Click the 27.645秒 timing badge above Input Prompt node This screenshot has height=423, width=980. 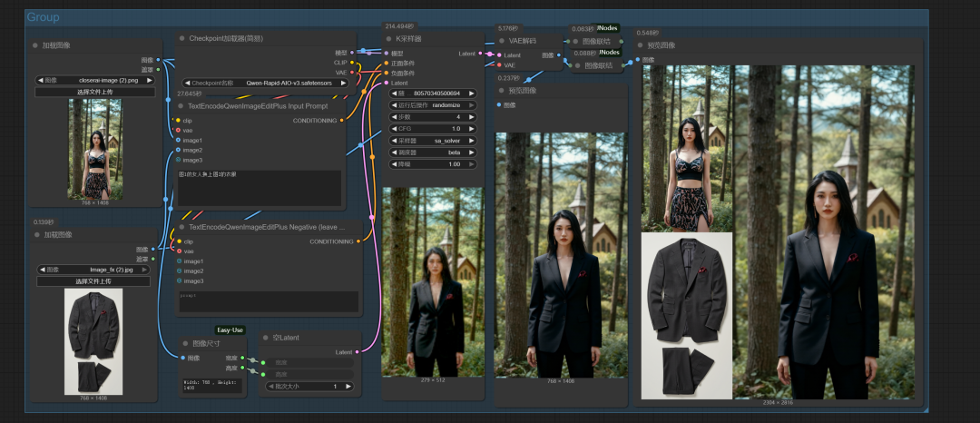pos(190,93)
